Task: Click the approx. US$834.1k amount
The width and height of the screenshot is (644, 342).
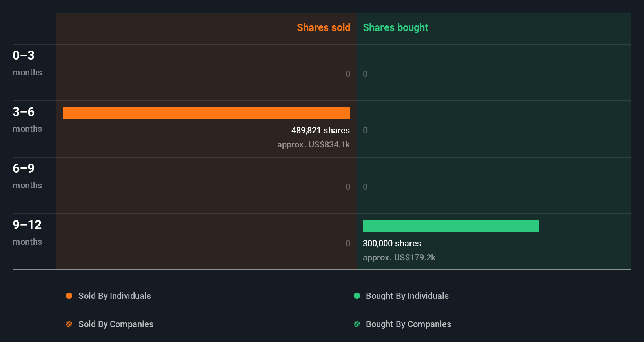Action: (313, 144)
